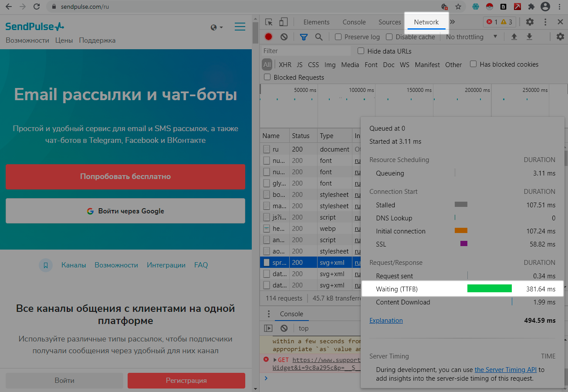Open network search magnifier

[x=319, y=37]
